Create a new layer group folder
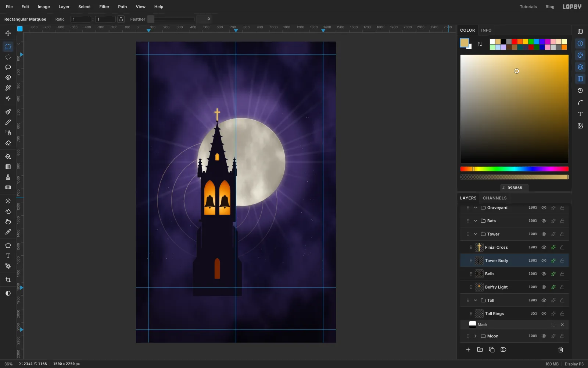Screen dimensions: 588x368 pos(480,350)
